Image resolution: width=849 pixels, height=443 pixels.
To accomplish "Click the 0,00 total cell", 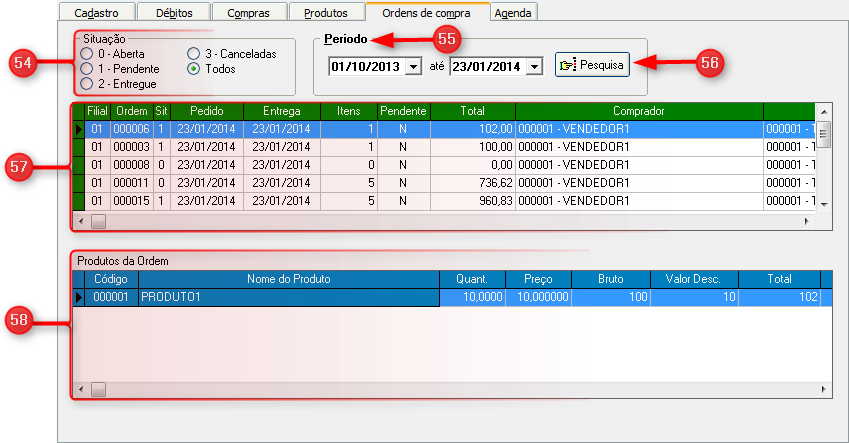I will pyautogui.click(x=473, y=165).
